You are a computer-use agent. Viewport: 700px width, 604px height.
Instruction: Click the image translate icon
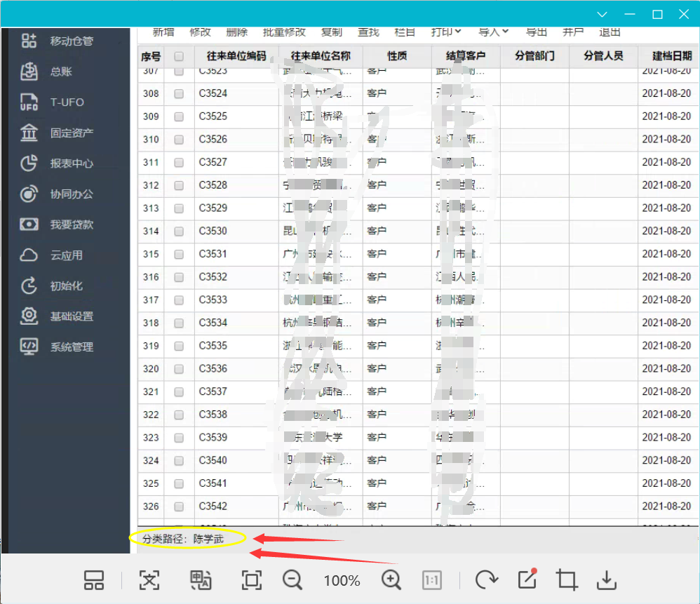coord(201,580)
